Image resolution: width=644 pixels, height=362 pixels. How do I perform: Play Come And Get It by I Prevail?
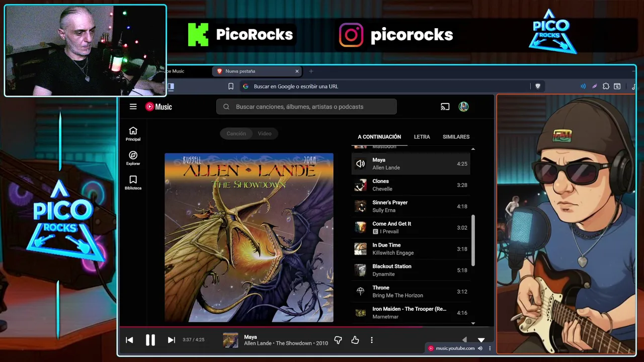point(411,227)
